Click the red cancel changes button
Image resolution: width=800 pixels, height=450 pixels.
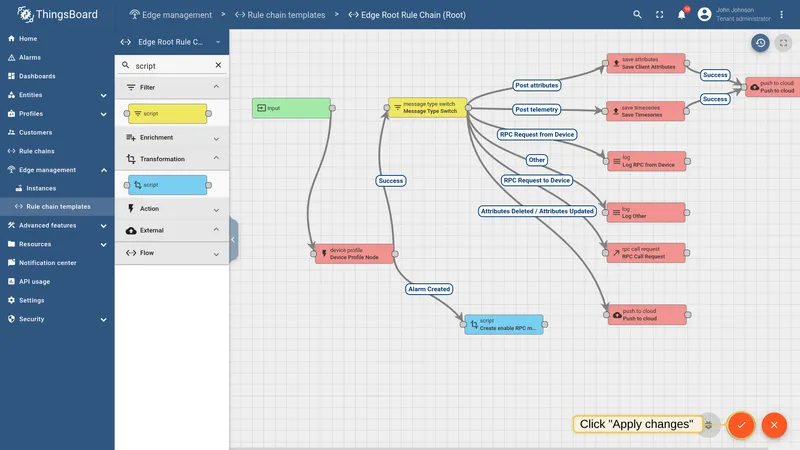coord(774,425)
